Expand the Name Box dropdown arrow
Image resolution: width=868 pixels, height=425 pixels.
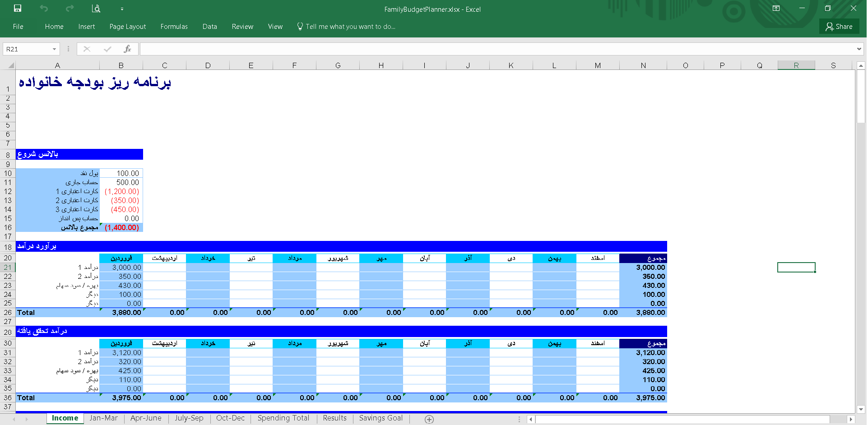54,49
